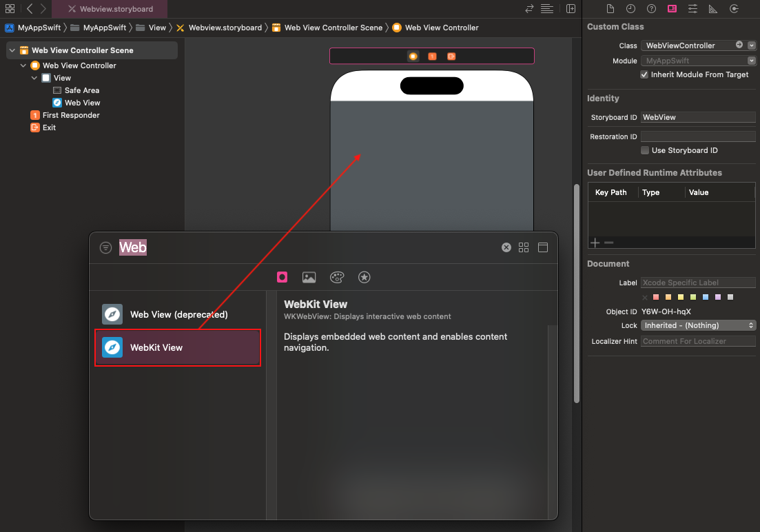Viewport: 760px width, 532px height.
Task: Show the File inspector
Action: pos(610,9)
